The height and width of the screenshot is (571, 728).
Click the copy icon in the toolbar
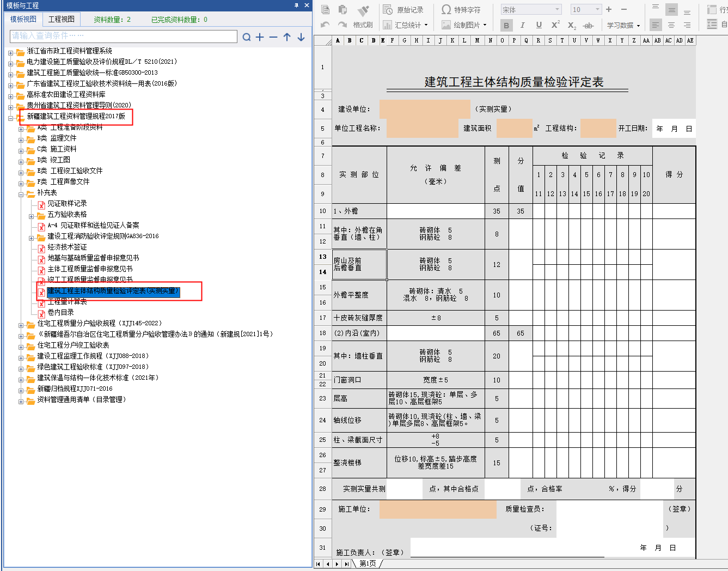(x=326, y=10)
